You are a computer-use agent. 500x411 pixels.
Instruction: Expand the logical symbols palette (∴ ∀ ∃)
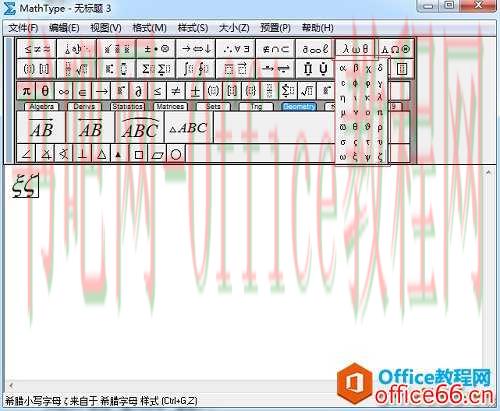[236, 49]
